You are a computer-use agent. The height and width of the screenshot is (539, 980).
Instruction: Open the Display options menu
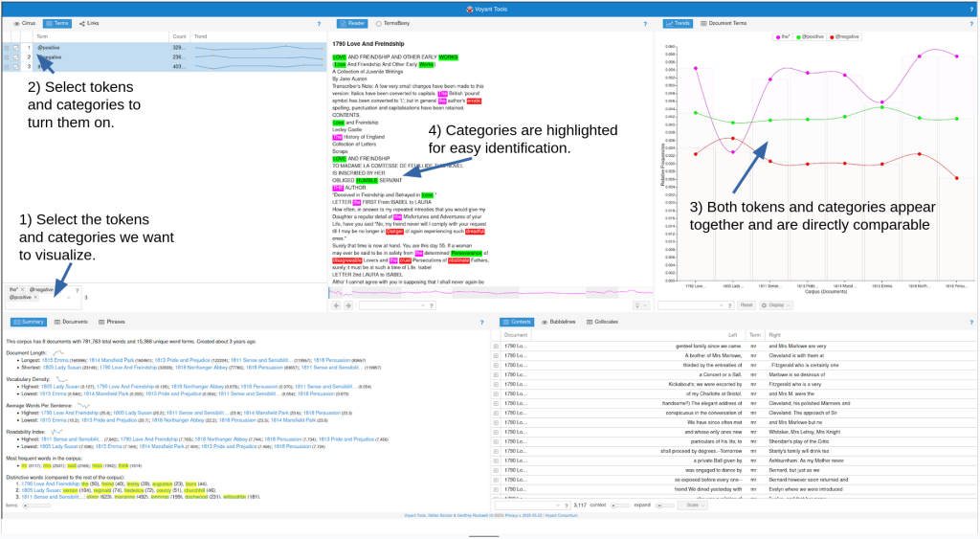point(775,305)
